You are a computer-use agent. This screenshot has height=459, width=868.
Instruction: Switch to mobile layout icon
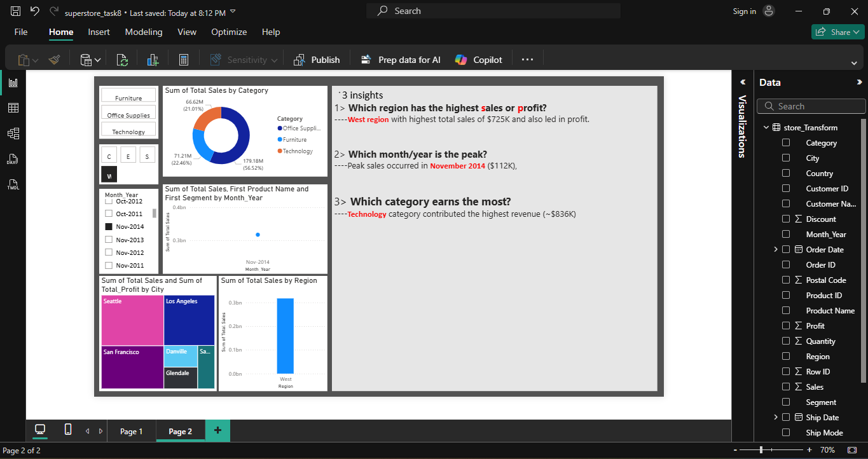[x=68, y=430]
